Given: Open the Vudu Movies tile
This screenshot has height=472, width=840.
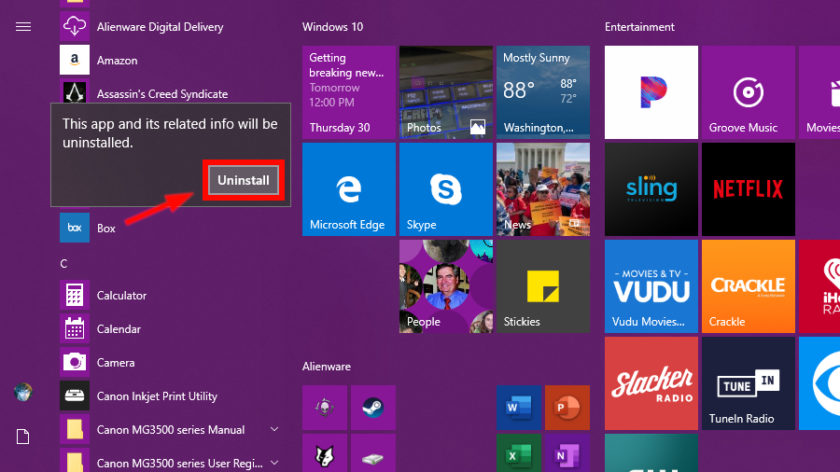Looking at the screenshot, I should 651,286.
